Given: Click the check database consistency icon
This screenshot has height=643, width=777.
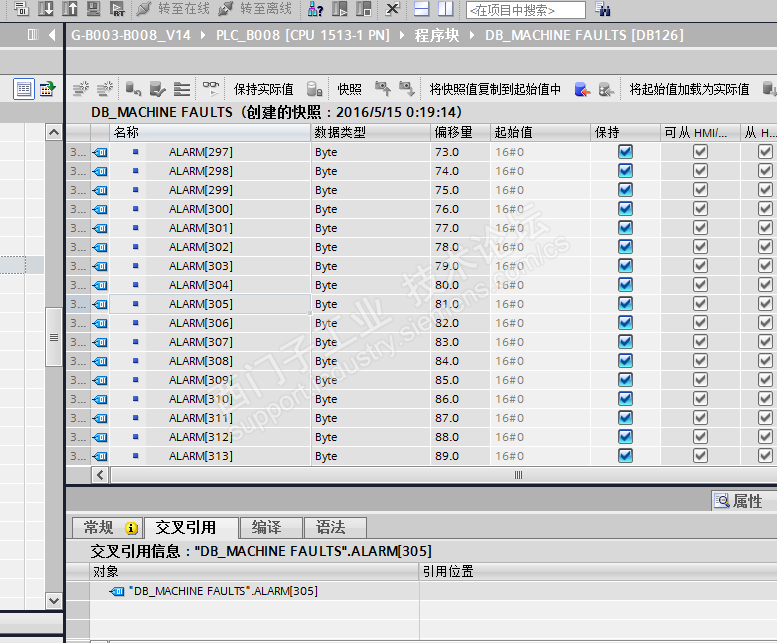Looking at the screenshot, I should click(158, 89).
